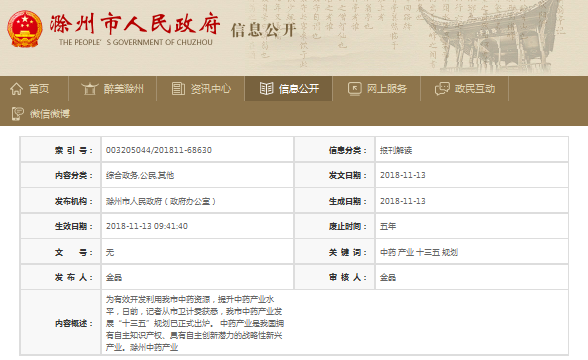Click the 发文日期 label cell
This screenshot has height=360, width=588.
tap(334, 175)
